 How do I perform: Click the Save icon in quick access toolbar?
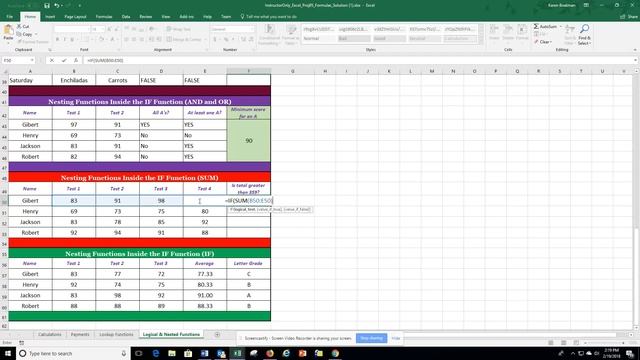(x=47, y=6)
